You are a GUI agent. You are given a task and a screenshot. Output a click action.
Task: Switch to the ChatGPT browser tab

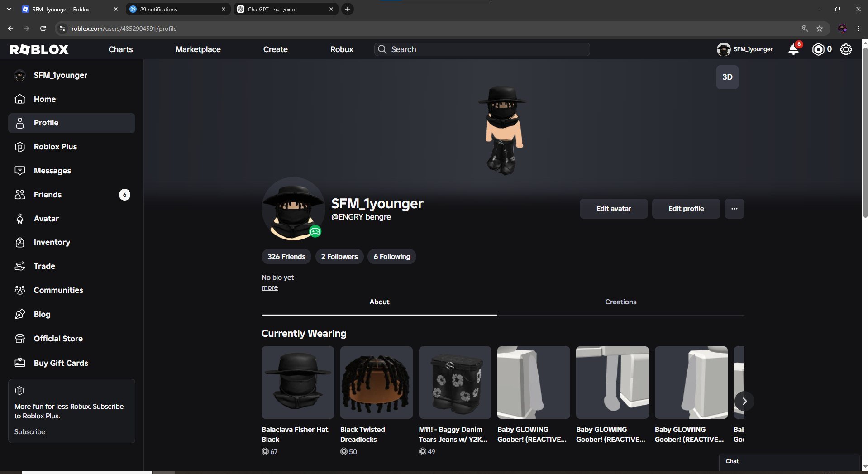click(x=286, y=9)
